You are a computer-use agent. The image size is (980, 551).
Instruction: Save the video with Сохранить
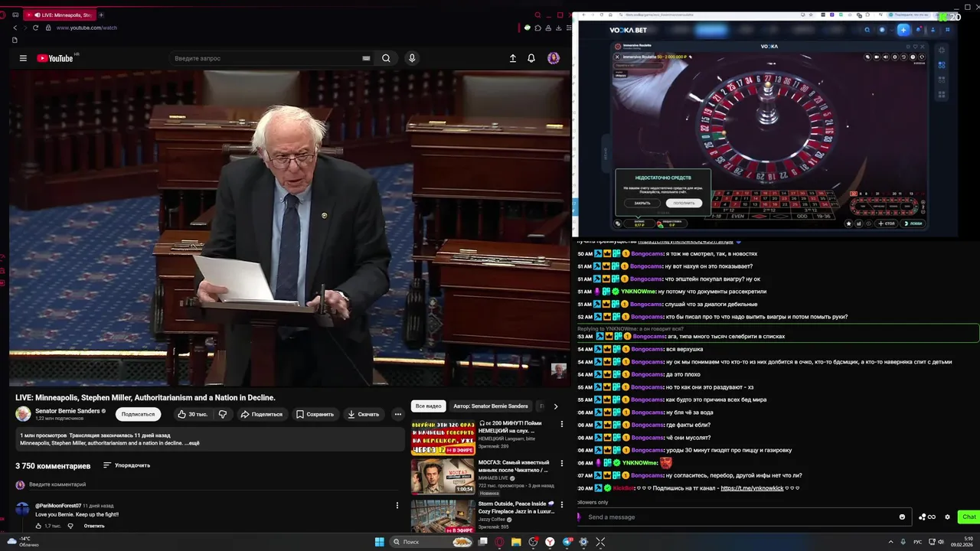315,414
